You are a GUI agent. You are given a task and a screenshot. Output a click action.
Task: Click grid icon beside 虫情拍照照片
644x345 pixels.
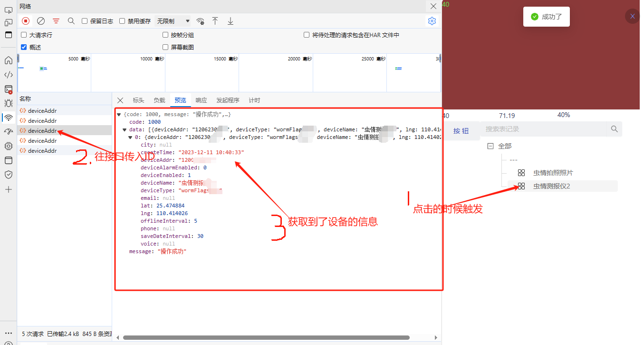(x=521, y=173)
